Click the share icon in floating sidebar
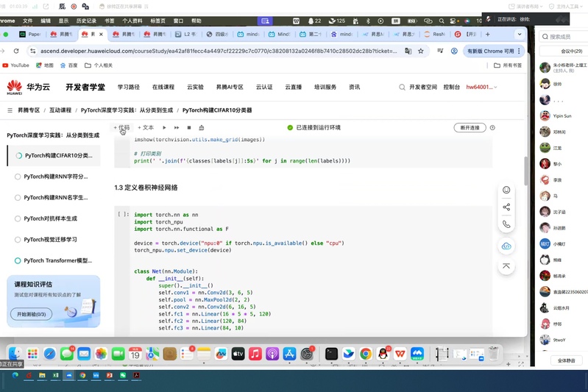Viewport: 588px width, 392px height. click(506, 207)
